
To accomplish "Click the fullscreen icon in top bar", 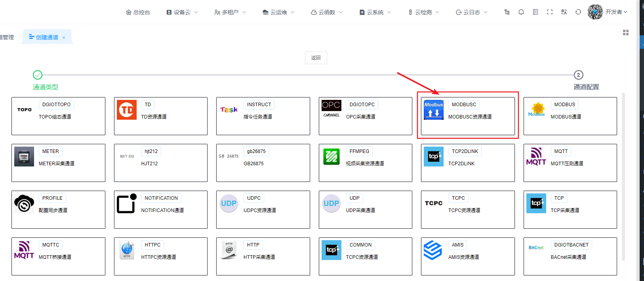I will 550,12.
